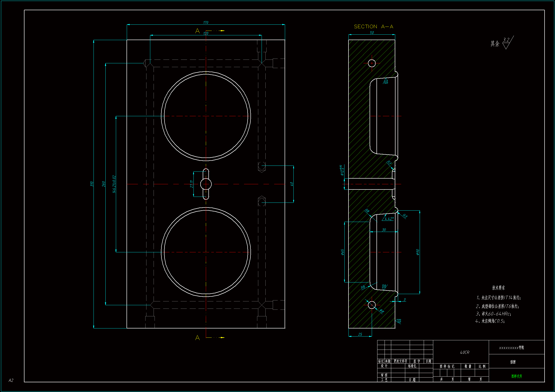The height and width of the screenshot is (392, 555).
Task: Select the upper cooling hole in section view
Action: click(372, 63)
